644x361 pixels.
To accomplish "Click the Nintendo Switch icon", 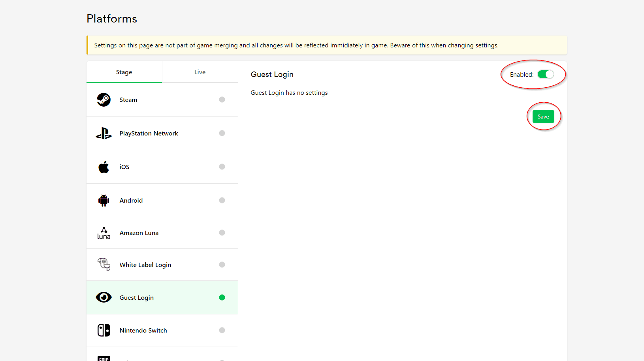I will click(x=104, y=330).
